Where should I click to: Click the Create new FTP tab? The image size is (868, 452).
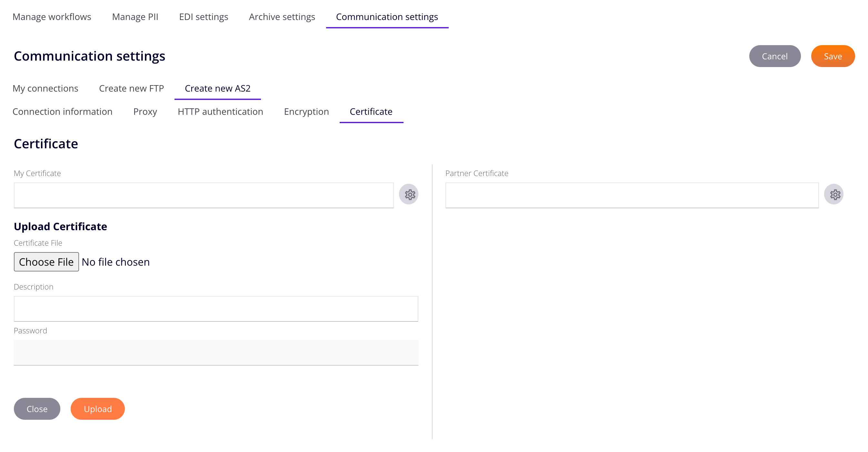click(x=131, y=88)
